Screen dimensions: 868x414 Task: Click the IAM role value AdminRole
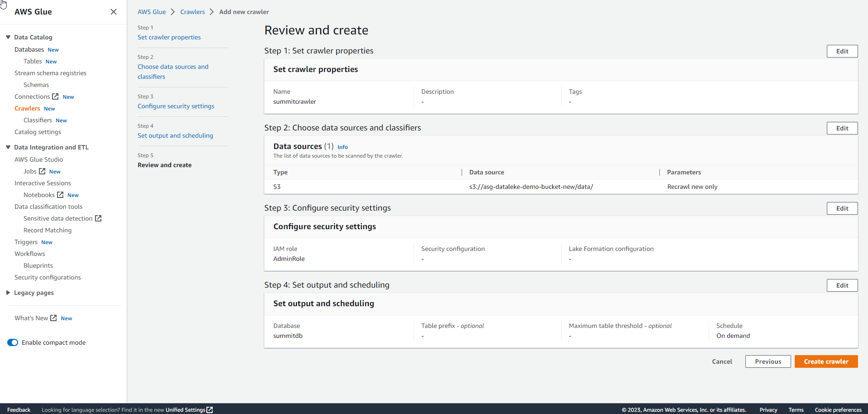click(289, 259)
